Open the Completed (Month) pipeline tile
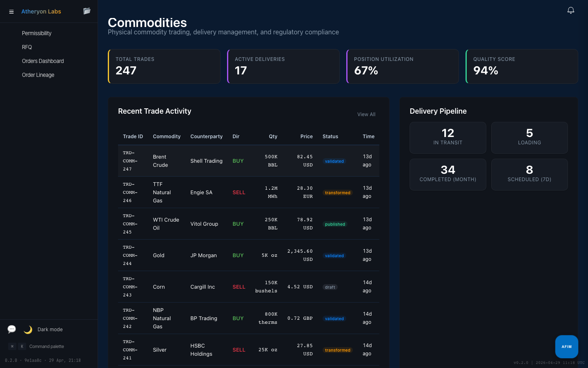Viewport: 588px width, 368px height. (x=448, y=175)
